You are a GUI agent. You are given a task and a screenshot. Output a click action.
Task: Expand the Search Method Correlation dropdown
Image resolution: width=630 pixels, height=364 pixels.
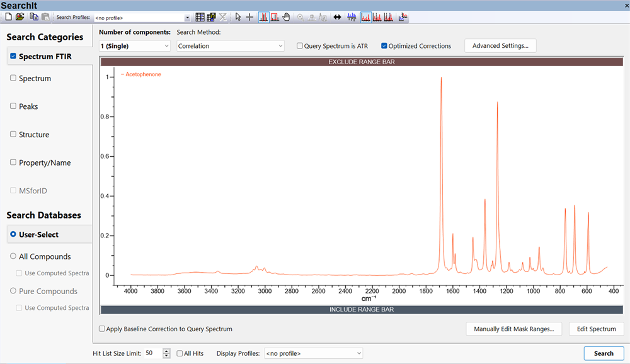(231, 46)
